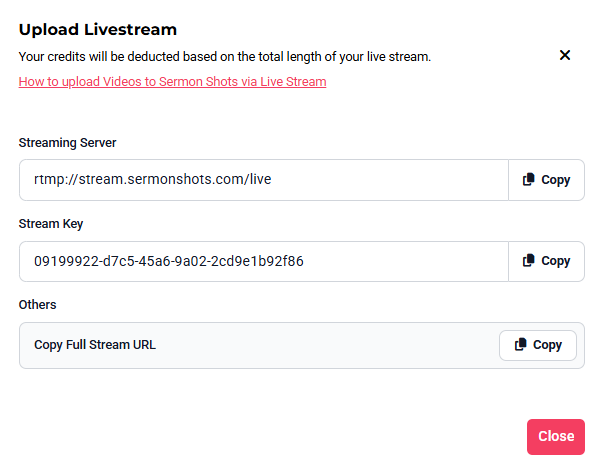Screen dimensions: 603x469
Task: Click the Upload Livestream heading
Action: [98, 30]
